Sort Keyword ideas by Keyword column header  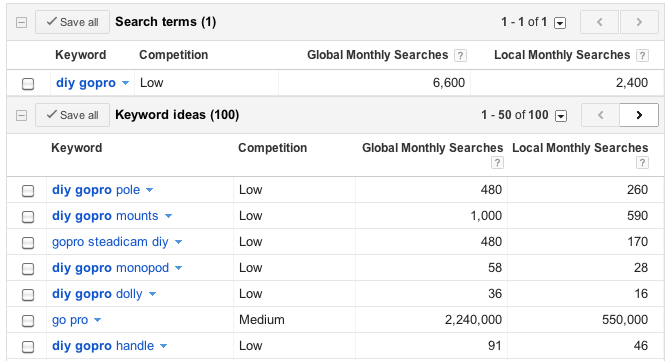point(77,148)
